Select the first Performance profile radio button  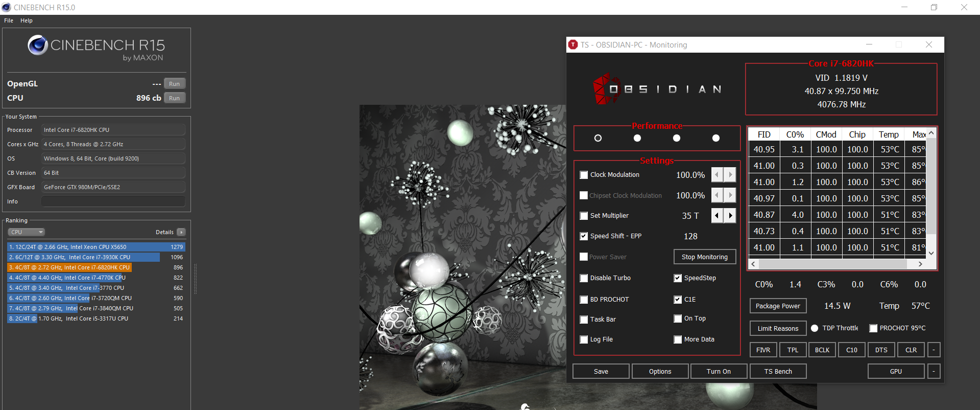pos(598,138)
